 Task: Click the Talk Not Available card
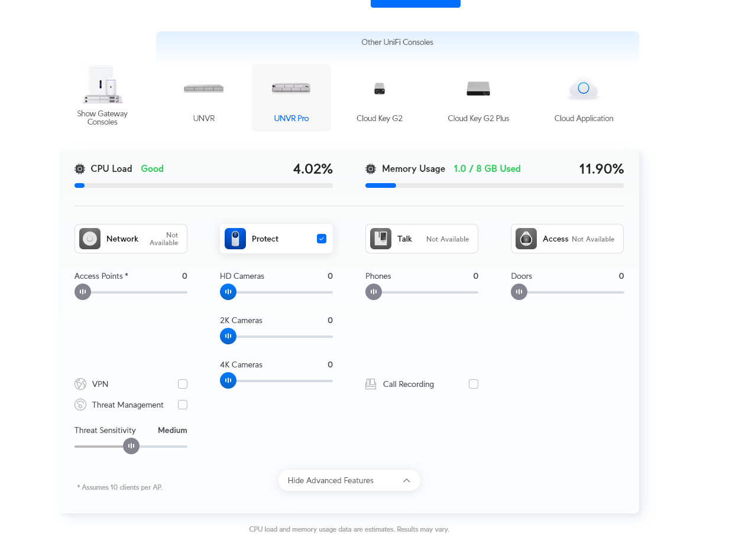(422, 239)
